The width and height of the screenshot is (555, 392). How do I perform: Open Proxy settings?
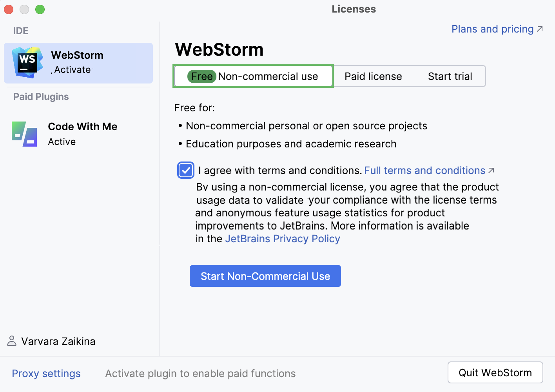(46, 373)
